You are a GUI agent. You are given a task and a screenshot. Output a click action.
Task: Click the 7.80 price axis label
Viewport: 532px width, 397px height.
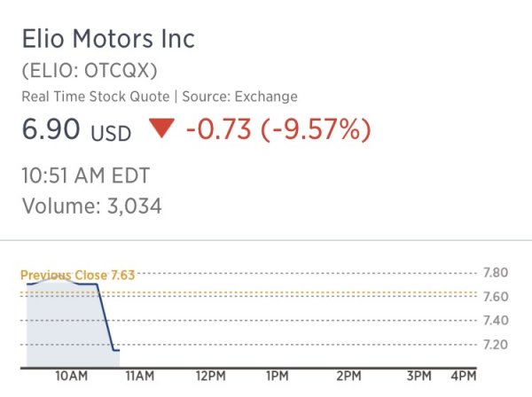pos(495,272)
